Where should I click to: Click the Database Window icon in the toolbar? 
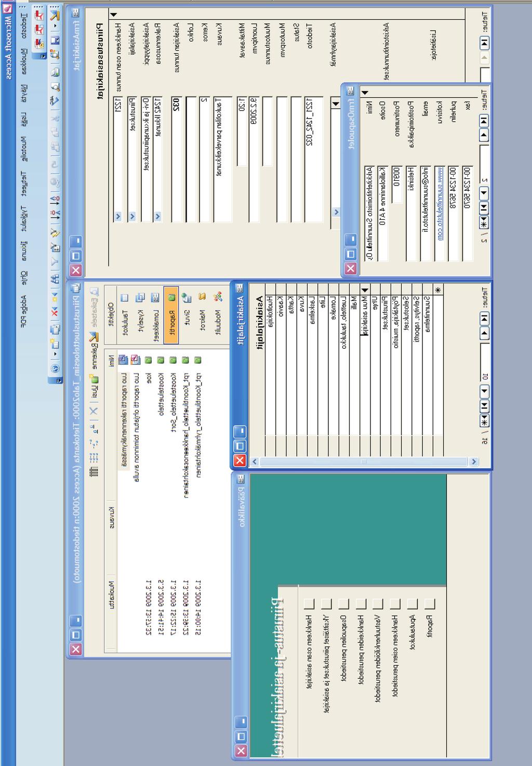(x=55, y=330)
